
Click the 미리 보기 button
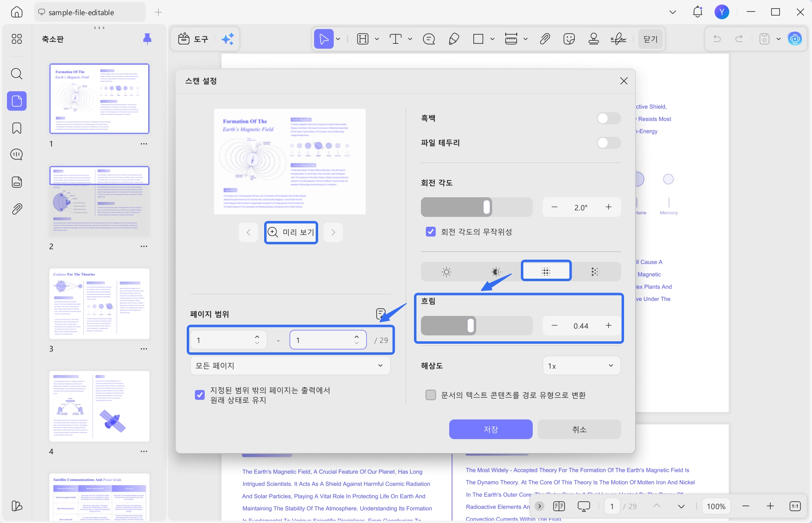click(x=291, y=232)
